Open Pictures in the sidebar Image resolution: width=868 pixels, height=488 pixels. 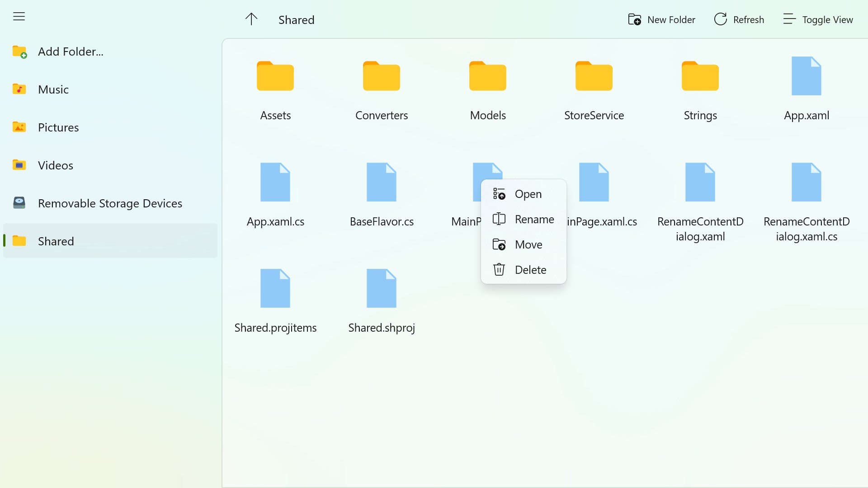(x=110, y=127)
